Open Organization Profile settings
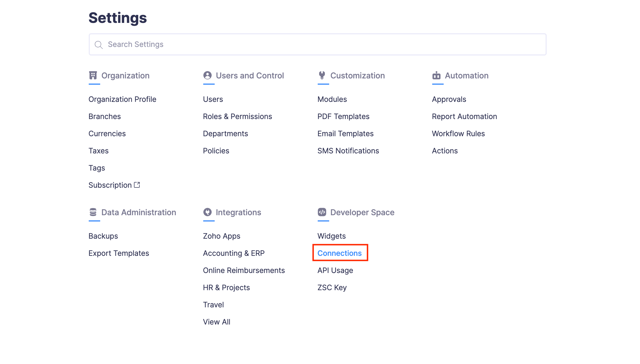This screenshot has height=364, width=640. coord(122,99)
